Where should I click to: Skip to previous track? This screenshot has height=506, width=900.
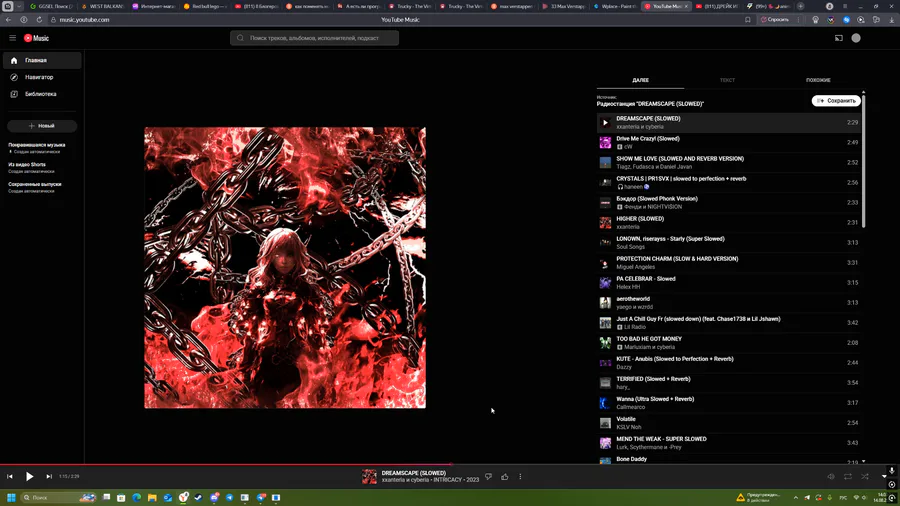coord(10,476)
